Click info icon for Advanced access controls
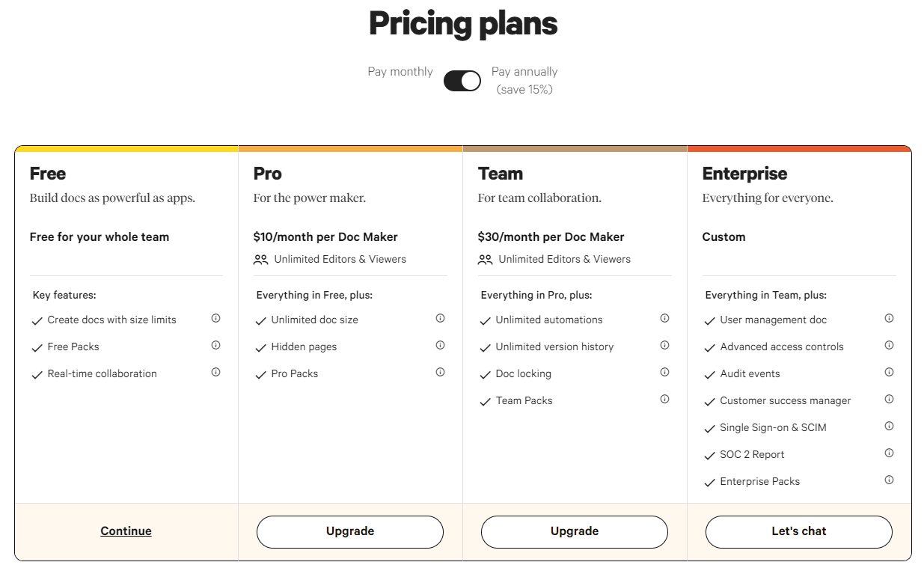924x571 pixels. (x=889, y=345)
